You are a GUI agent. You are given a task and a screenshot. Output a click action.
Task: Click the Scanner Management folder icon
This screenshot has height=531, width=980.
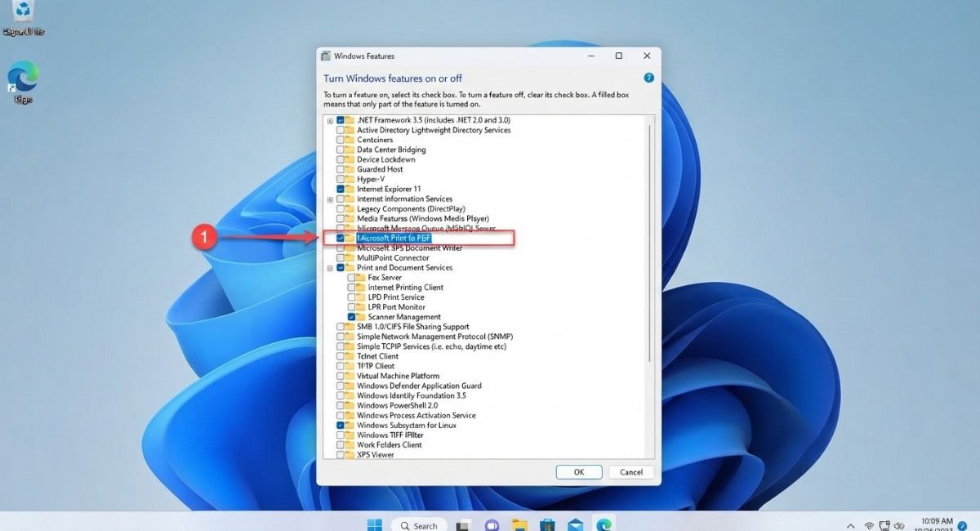click(x=361, y=317)
